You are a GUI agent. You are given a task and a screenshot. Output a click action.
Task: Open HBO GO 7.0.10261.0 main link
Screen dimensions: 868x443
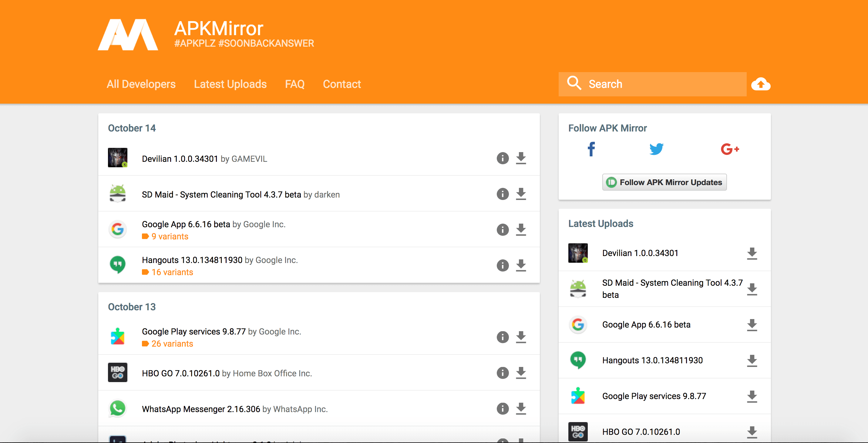click(x=181, y=373)
